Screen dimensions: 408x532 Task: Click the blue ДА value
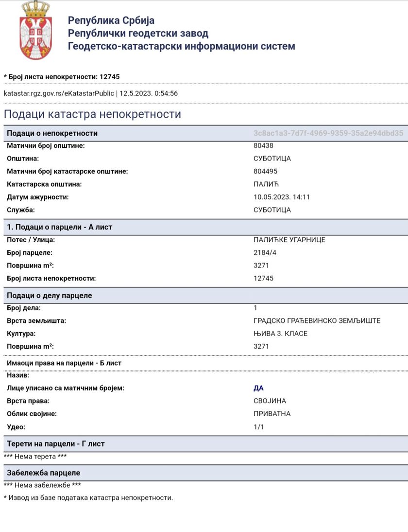tap(258, 388)
